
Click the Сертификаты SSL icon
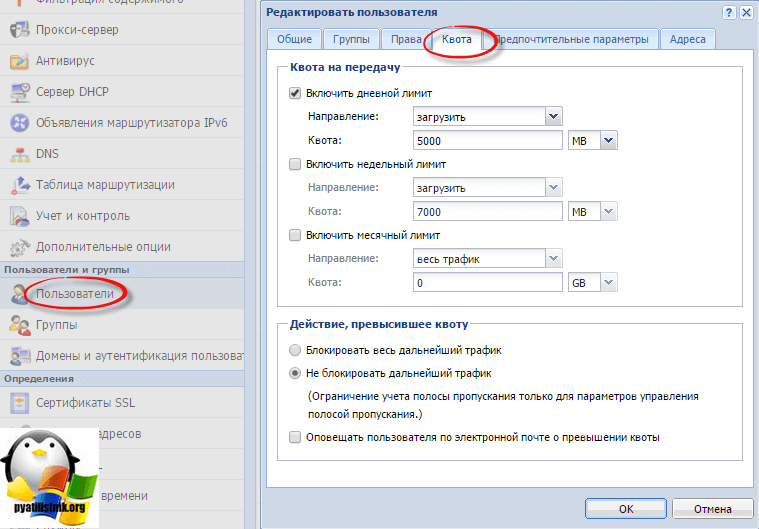pyautogui.click(x=19, y=403)
